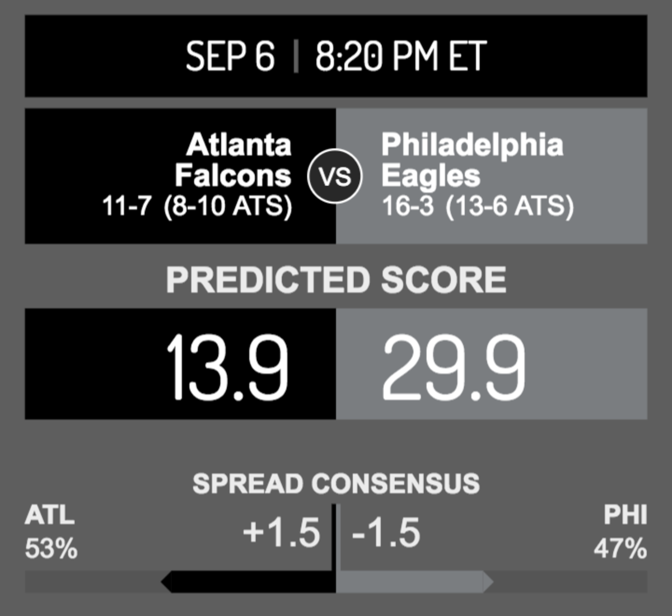Select the Atlanta Falcons team name
The height and width of the screenshot is (616, 672).
pos(233,160)
